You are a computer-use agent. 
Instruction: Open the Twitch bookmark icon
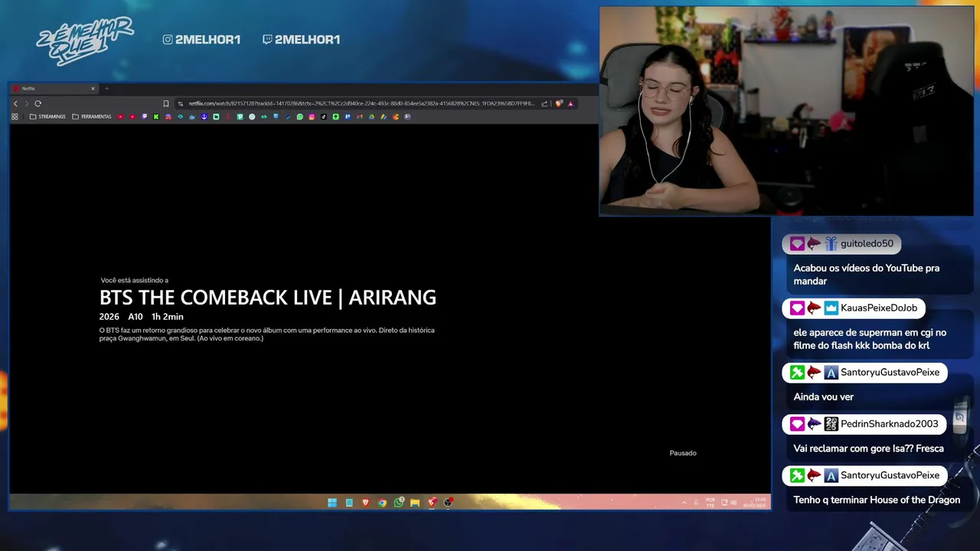tap(145, 116)
